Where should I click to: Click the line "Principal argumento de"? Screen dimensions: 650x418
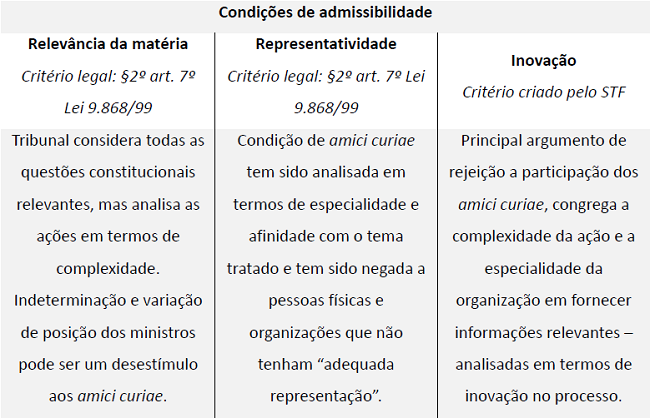click(x=543, y=141)
